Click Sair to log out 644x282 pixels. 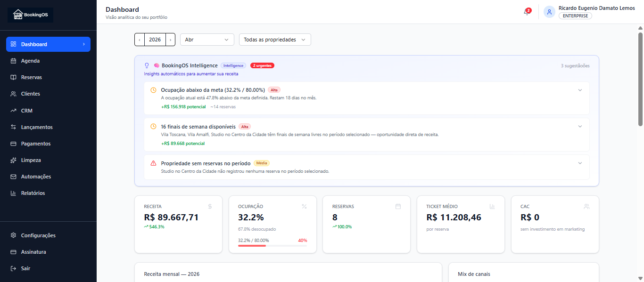tap(26, 268)
